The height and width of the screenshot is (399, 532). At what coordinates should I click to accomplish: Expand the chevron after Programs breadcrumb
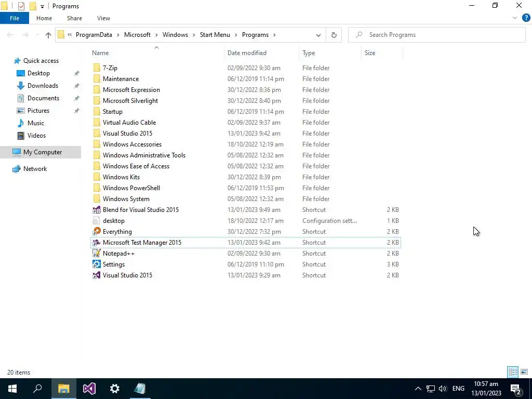(x=274, y=35)
